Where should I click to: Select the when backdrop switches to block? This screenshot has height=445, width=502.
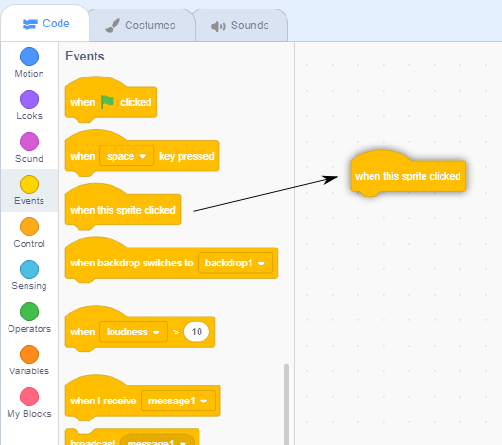171,260
